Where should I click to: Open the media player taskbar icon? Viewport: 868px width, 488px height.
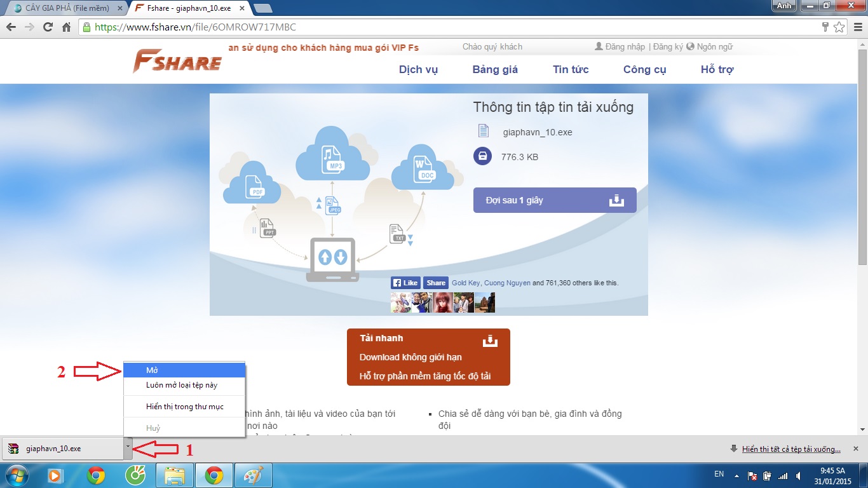[x=56, y=475]
